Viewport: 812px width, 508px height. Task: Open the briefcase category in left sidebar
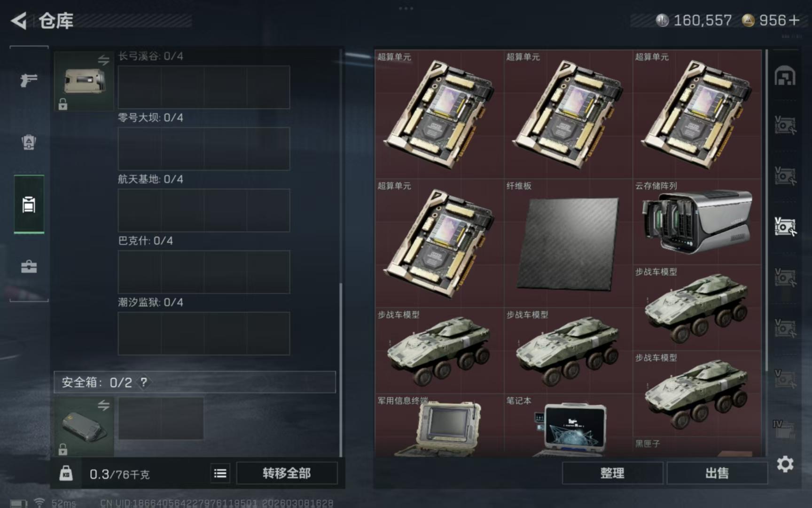click(x=29, y=267)
